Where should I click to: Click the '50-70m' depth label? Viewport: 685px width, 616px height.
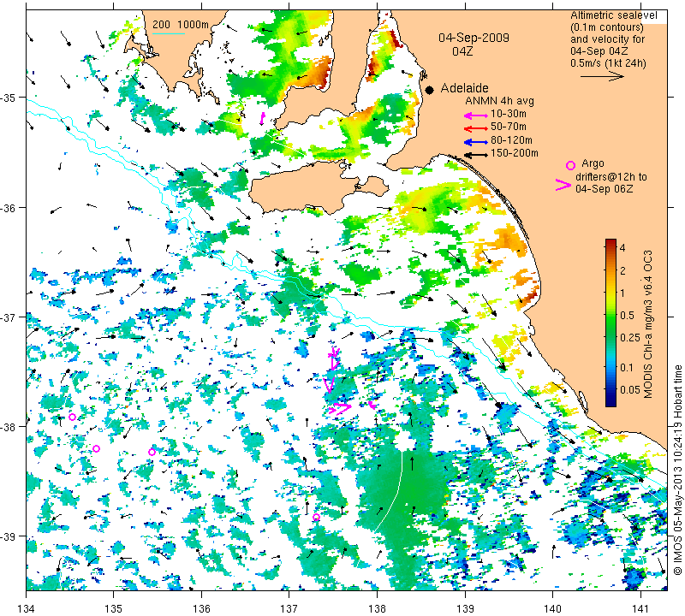[x=509, y=127]
